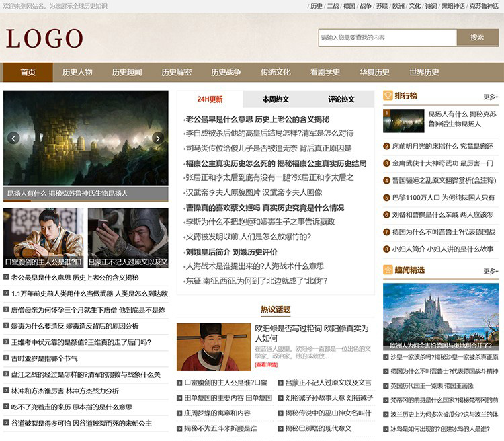The height and width of the screenshot is (441, 504).
Task: Click the number 3 badge beside 金庸武侠
Action: [x=386, y=163]
